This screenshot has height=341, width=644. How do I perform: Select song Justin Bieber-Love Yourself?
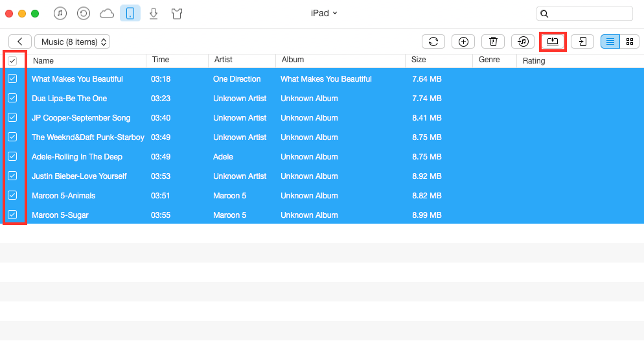point(79,176)
